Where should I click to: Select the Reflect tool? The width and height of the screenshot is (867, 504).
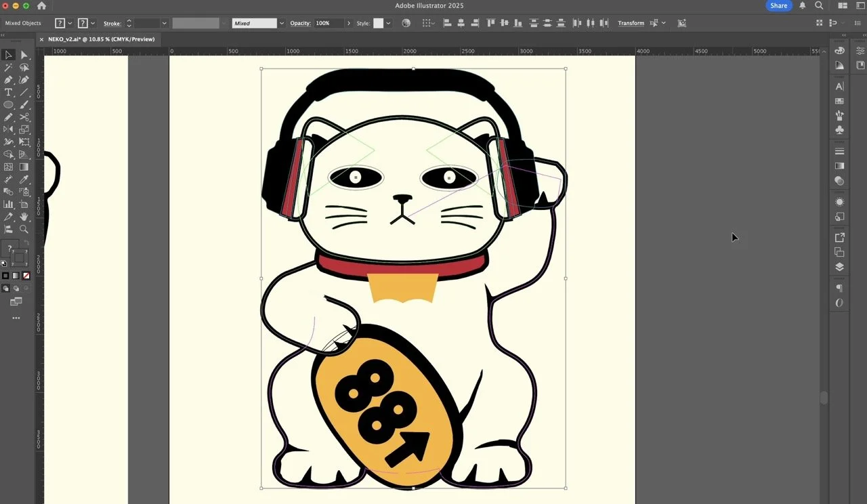coord(8,129)
